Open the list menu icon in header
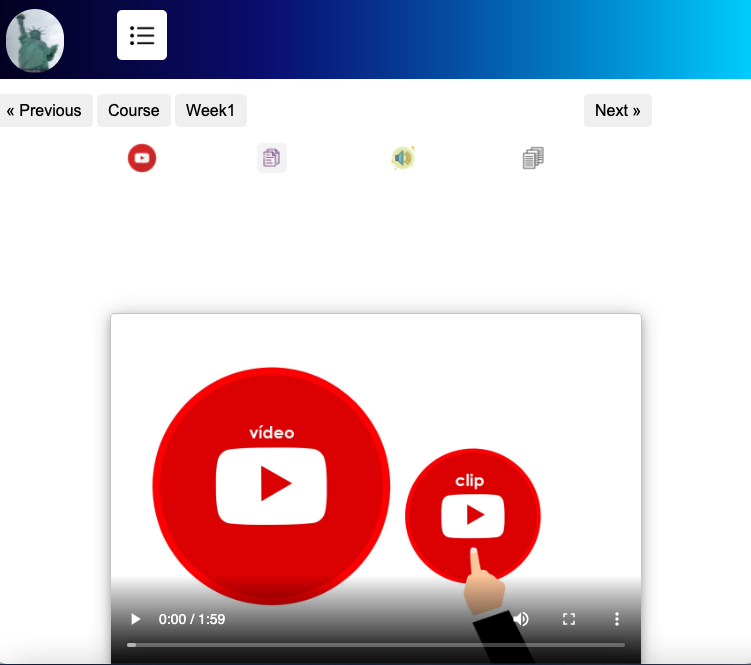 (x=142, y=35)
